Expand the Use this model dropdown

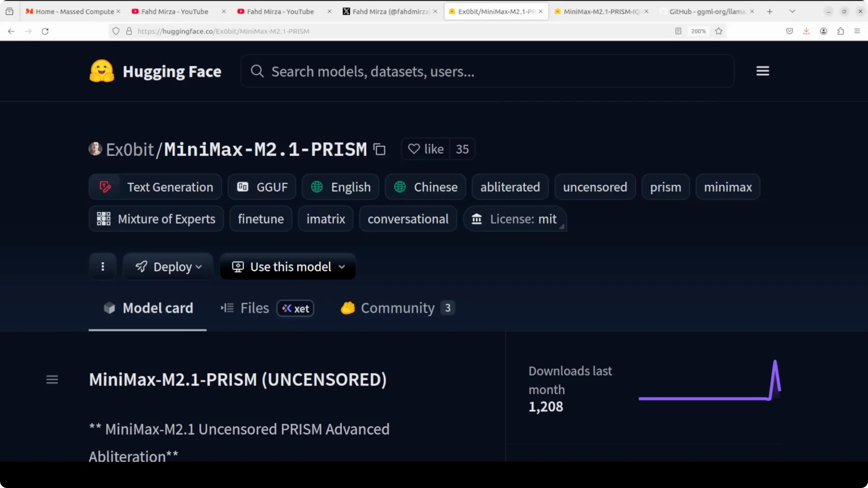pos(288,267)
